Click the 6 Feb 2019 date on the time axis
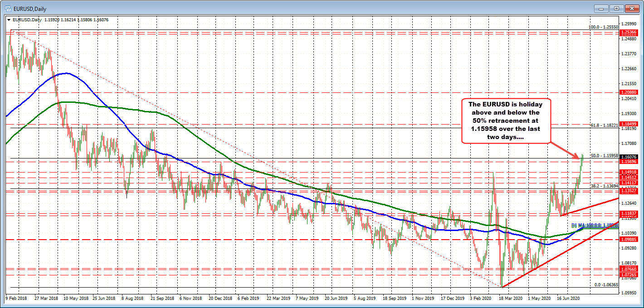 coord(249,298)
